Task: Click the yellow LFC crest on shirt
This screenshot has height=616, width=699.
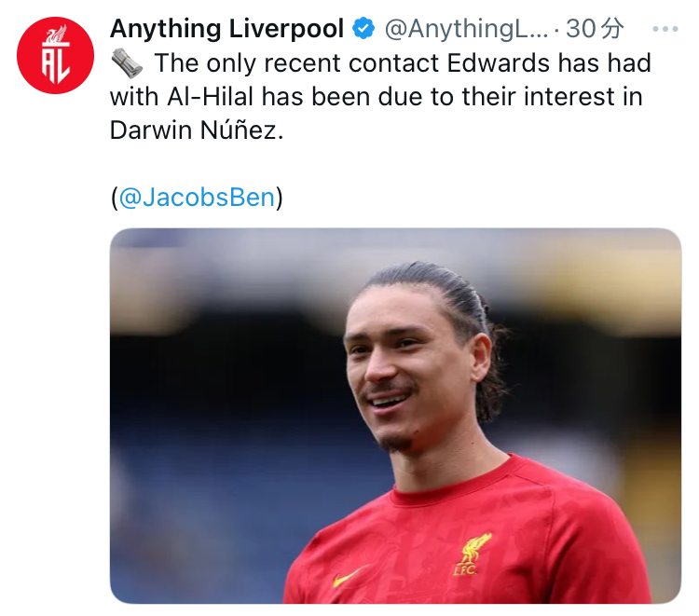Action: coord(472,554)
